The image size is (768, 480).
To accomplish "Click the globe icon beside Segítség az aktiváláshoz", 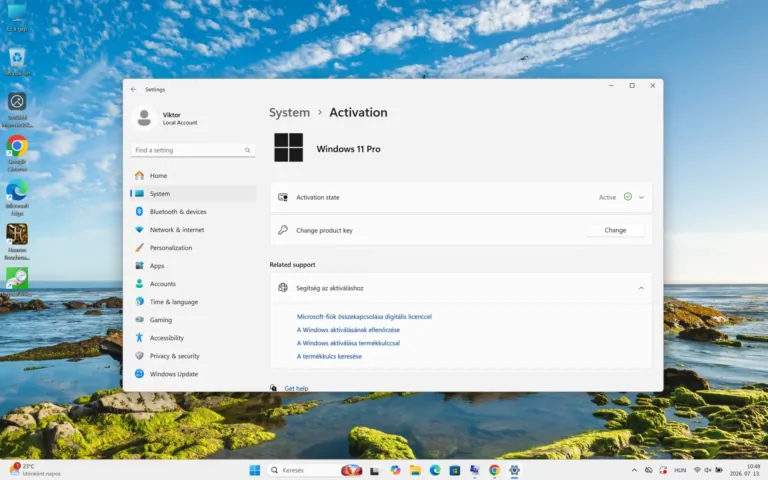I will (283, 288).
